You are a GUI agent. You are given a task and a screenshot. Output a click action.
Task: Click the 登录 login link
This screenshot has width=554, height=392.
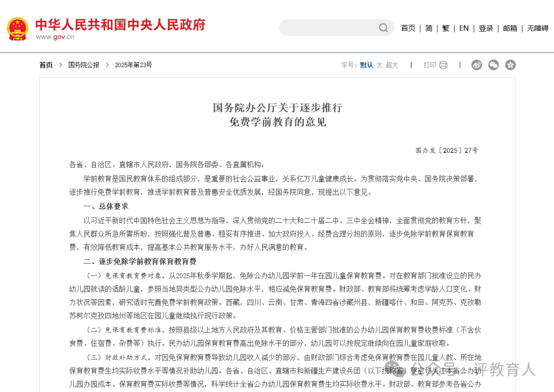486,28
